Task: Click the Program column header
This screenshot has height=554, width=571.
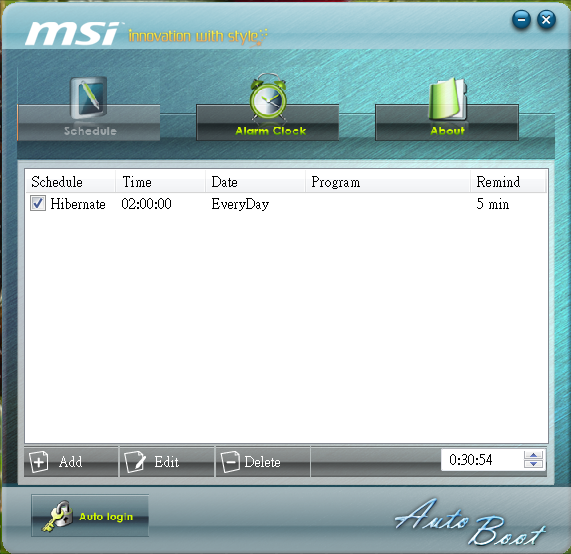Action: (x=388, y=182)
